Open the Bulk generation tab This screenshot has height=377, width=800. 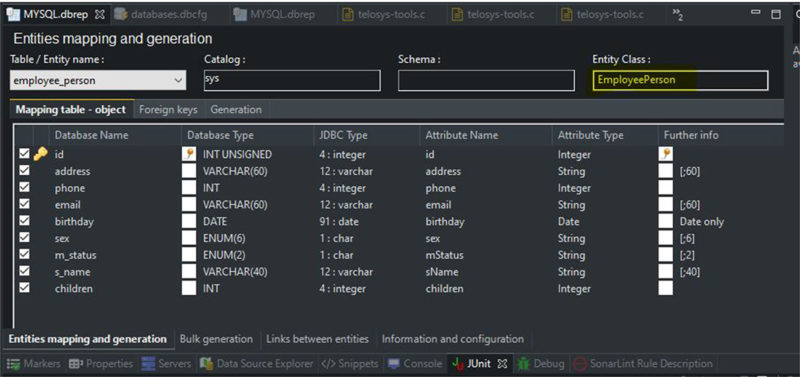(x=216, y=339)
